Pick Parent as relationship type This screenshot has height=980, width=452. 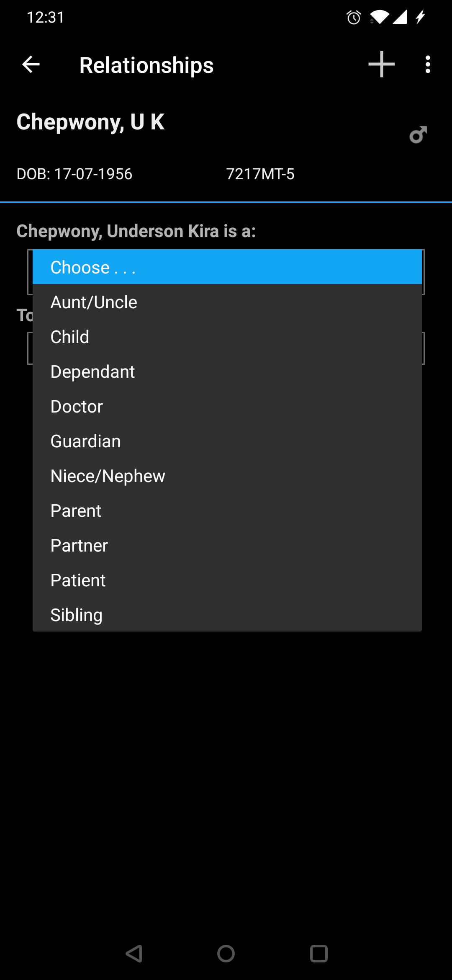(227, 511)
